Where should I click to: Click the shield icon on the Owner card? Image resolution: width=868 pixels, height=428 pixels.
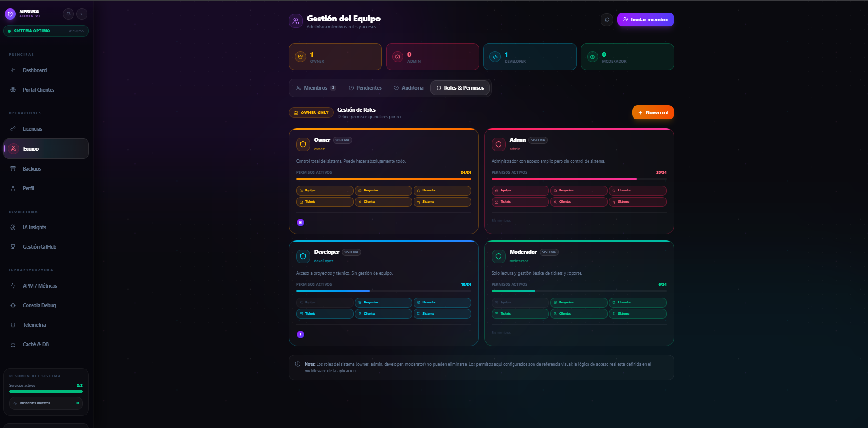(x=303, y=145)
